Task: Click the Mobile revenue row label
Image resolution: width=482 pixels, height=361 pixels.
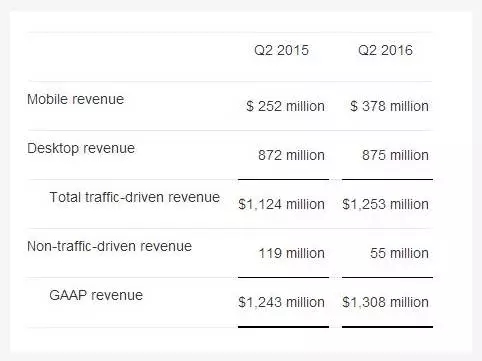Action: pyautogui.click(x=76, y=99)
